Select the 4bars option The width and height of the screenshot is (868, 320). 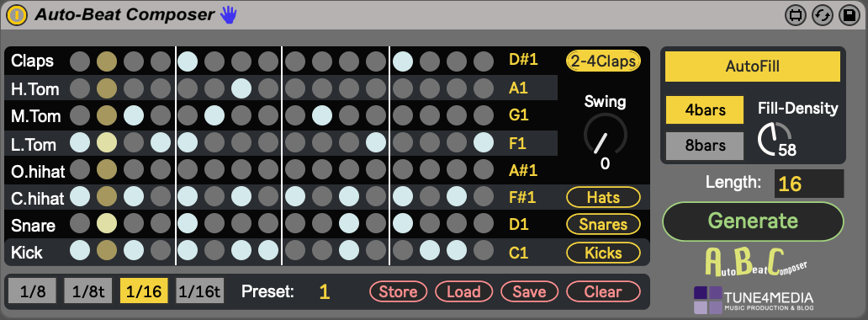(705, 109)
